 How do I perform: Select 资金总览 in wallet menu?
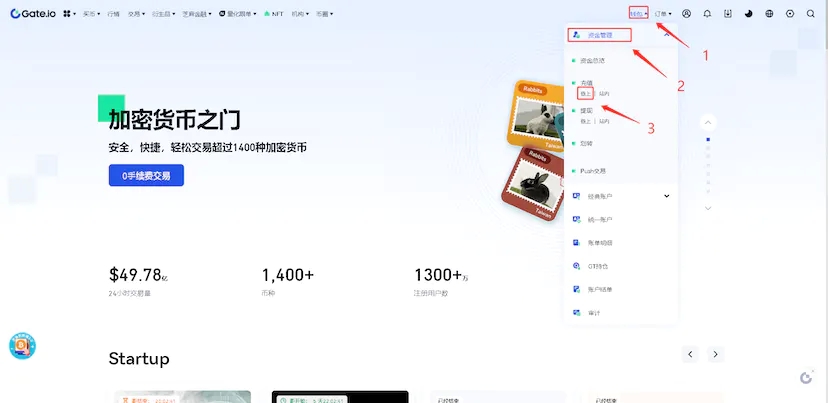pyautogui.click(x=592, y=61)
